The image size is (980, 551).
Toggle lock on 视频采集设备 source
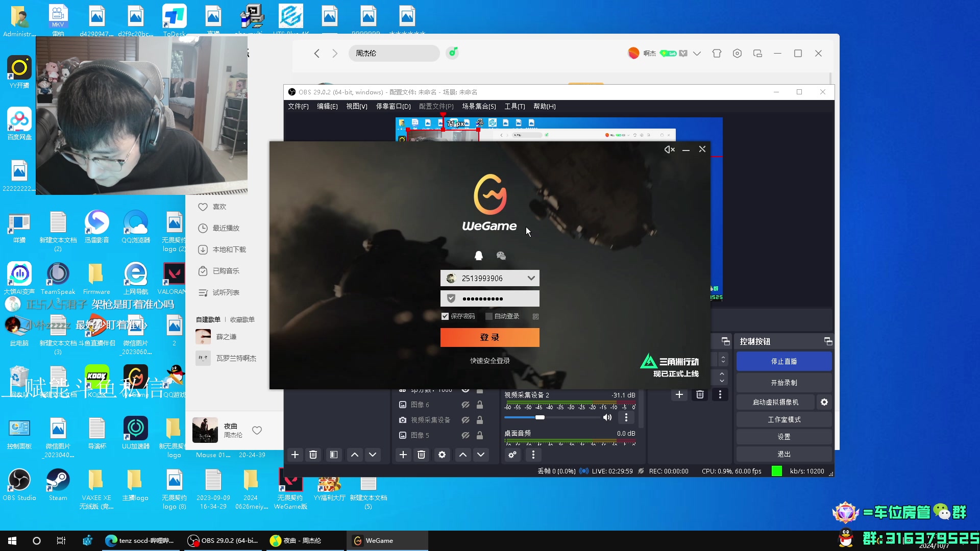[x=480, y=420]
